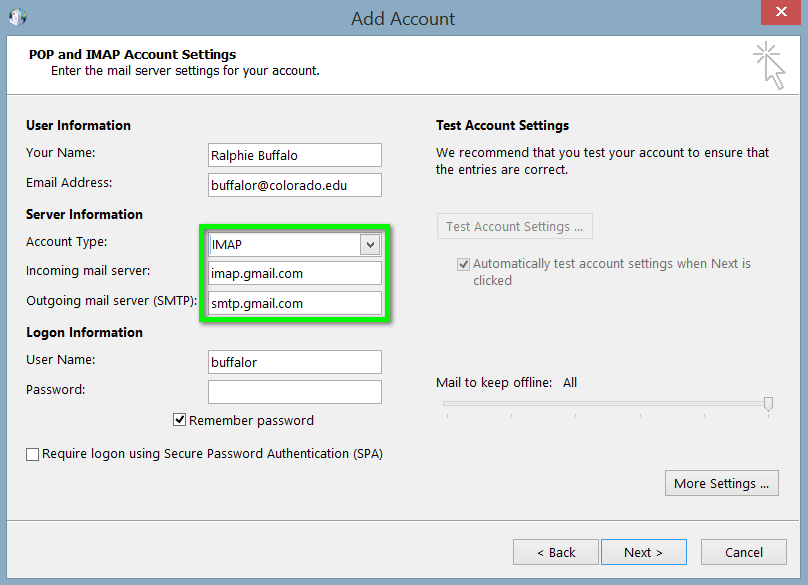Click the Next button
The image size is (808, 585).
pos(643,551)
